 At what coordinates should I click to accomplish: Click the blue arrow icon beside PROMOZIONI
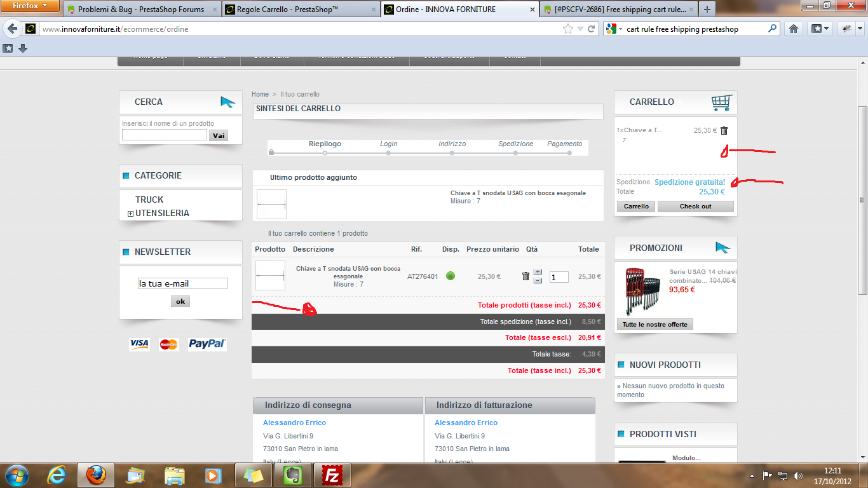pyautogui.click(x=722, y=247)
